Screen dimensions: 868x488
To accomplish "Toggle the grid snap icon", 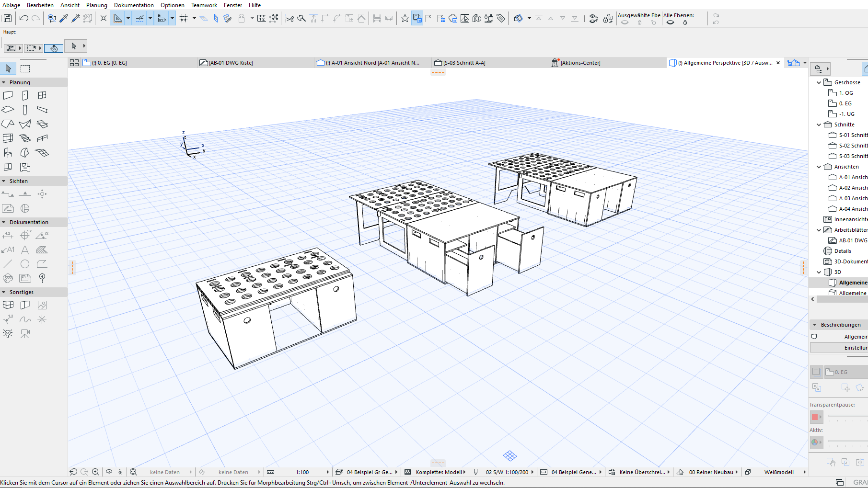I will pyautogui.click(x=184, y=18).
